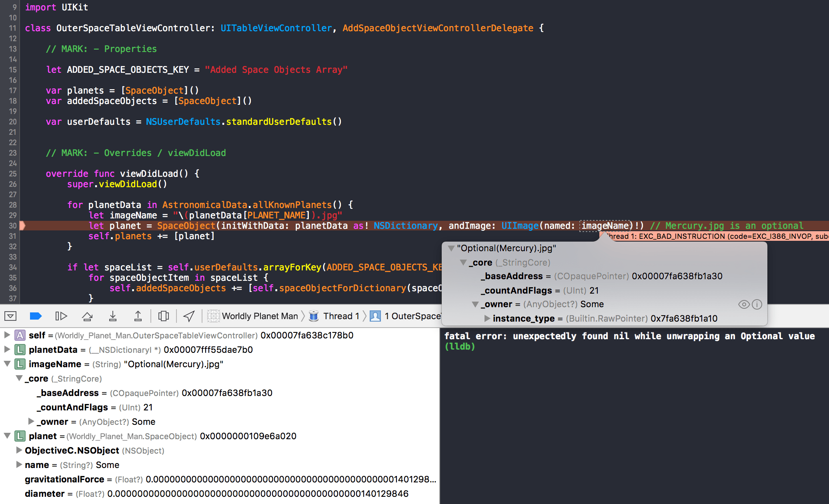829x504 pixels.
Task: Deactivate all breakpoints via blue breakpoint icon
Action: (x=36, y=316)
